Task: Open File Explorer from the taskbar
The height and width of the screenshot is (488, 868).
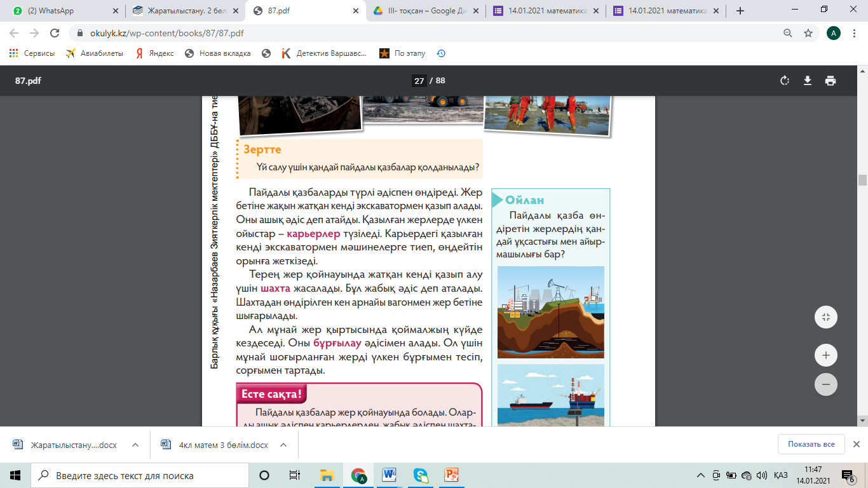Action: (327, 475)
